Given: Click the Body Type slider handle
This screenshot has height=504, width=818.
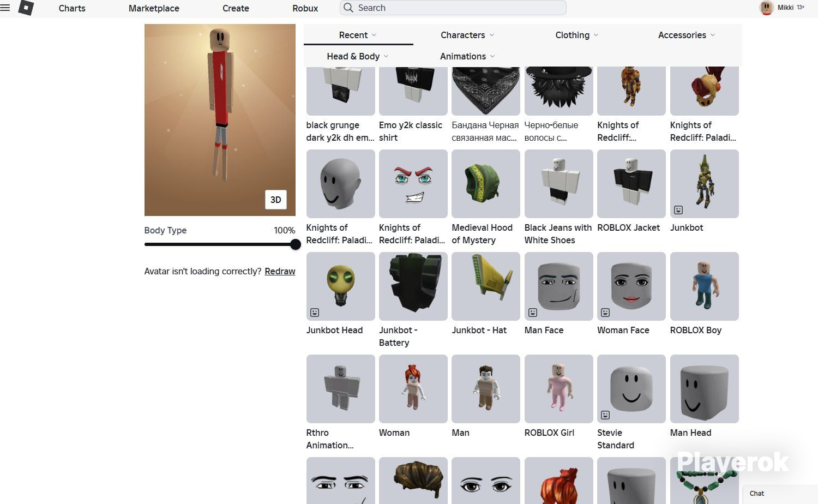Looking at the screenshot, I should click(296, 244).
